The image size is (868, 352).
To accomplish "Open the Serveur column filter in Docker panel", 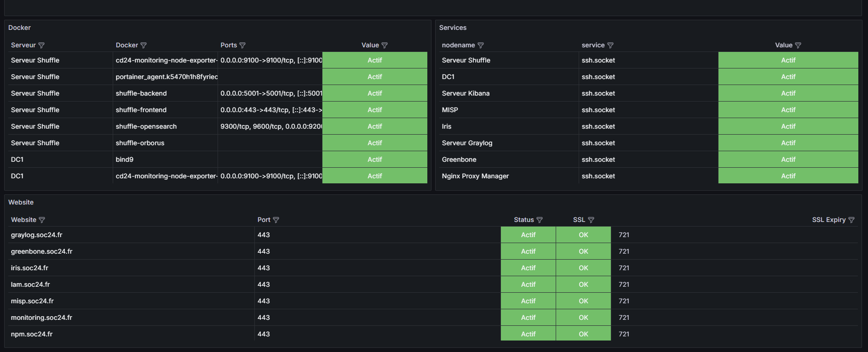I will click(41, 45).
